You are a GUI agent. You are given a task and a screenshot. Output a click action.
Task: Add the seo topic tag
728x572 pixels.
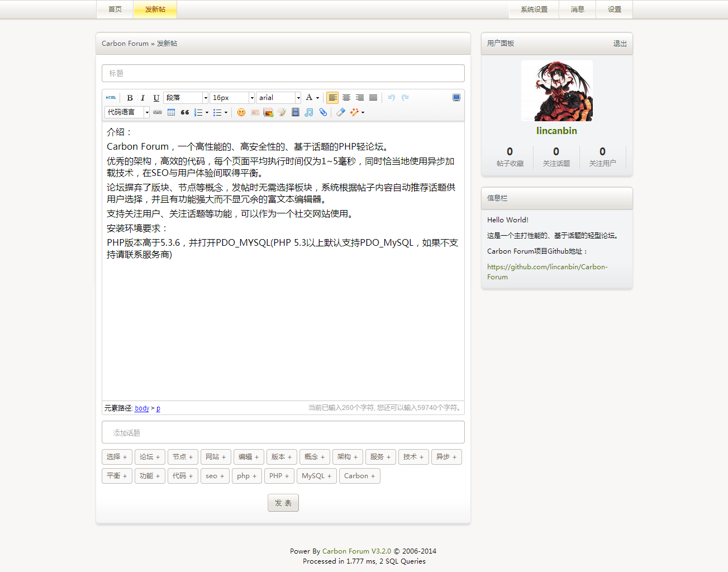(215, 476)
